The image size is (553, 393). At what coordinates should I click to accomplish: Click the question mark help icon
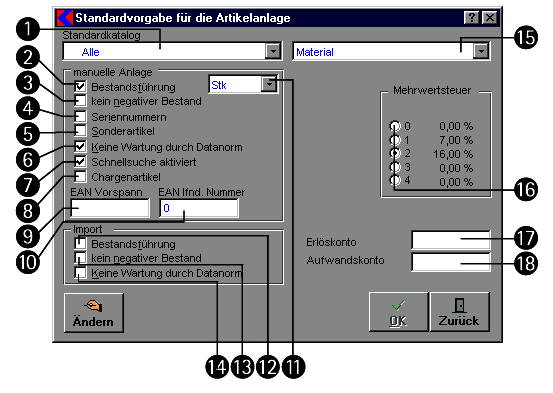pyautogui.click(x=472, y=17)
